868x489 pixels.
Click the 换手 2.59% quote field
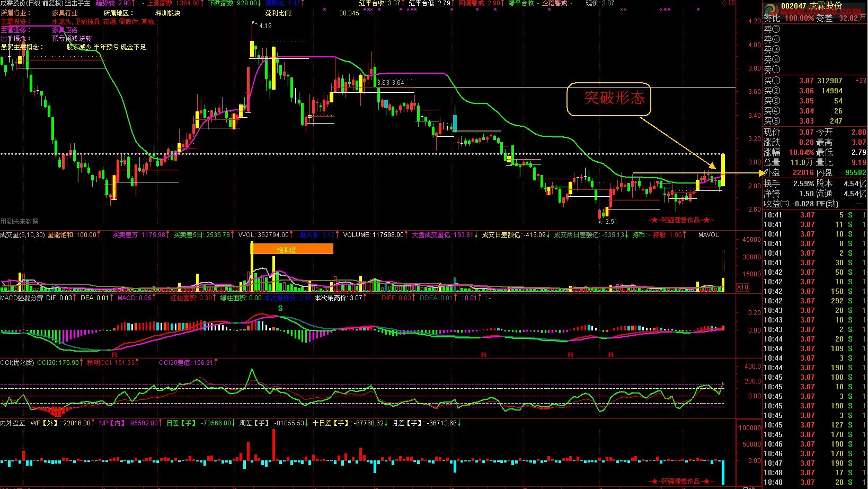tap(789, 184)
